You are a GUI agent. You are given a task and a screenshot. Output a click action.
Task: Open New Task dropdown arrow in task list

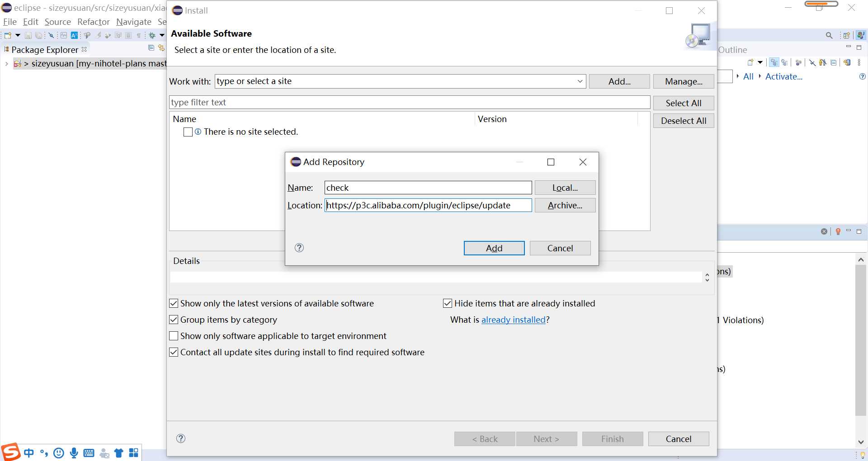[760, 63]
